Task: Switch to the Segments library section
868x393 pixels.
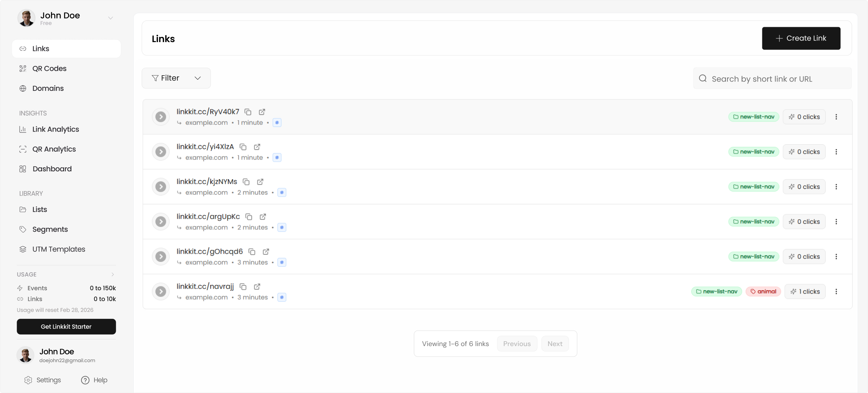Action: (50, 229)
